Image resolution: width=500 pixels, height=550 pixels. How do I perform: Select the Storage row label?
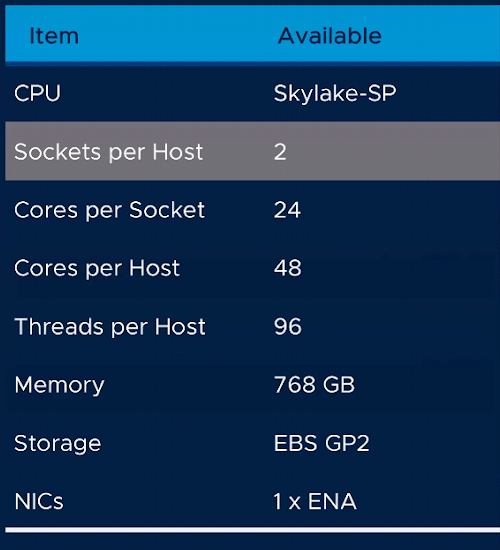(x=58, y=444)
